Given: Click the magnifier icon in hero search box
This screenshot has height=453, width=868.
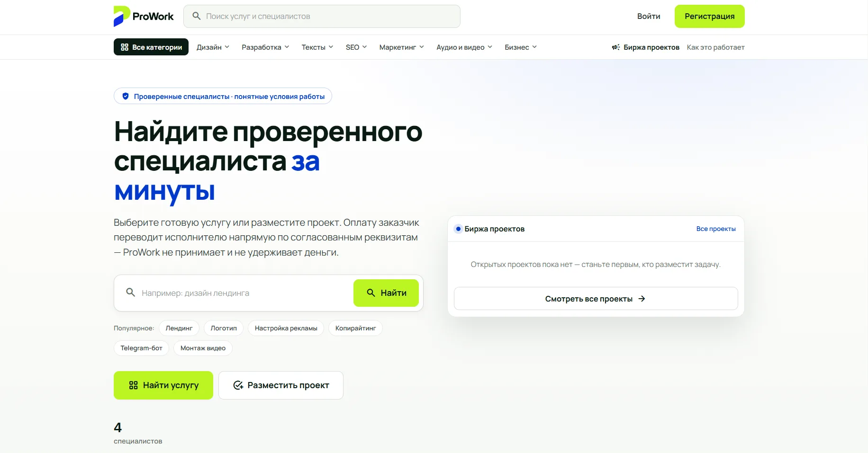Looking at the screenshot, I should pyautogui.click(x=131, y=293).
